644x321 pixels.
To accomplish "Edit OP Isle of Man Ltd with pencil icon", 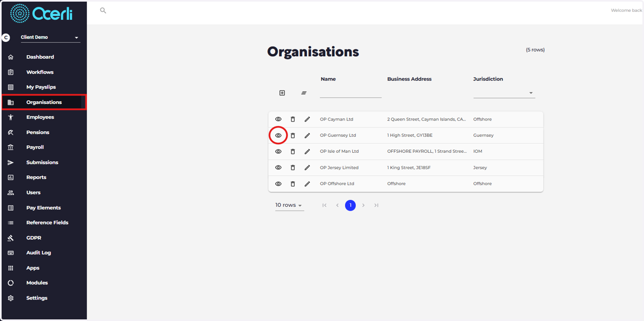I will pos(308,152).
